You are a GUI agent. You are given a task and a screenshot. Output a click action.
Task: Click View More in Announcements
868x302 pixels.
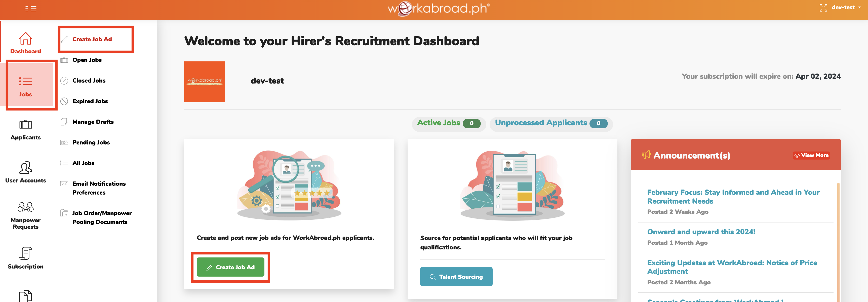click(811, 155)
